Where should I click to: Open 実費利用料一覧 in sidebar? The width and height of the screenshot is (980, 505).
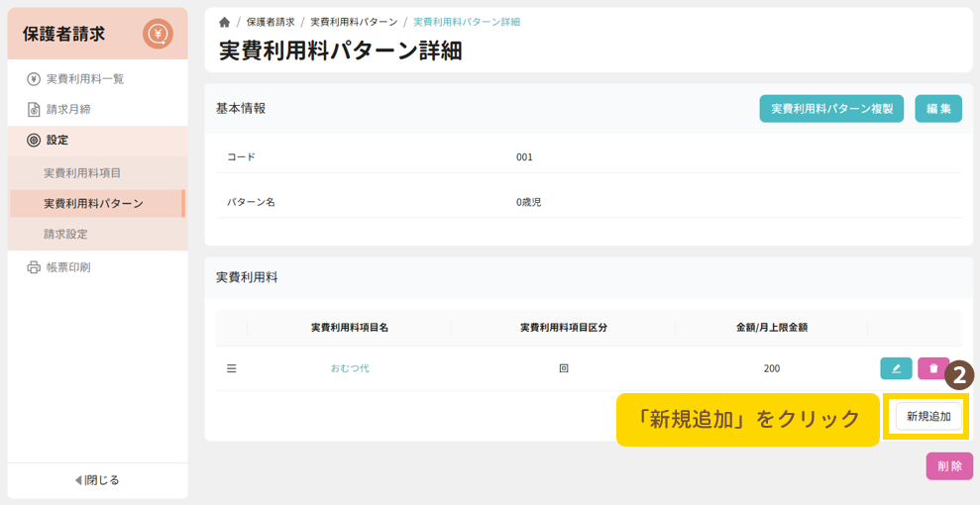(x=85, y=79)
